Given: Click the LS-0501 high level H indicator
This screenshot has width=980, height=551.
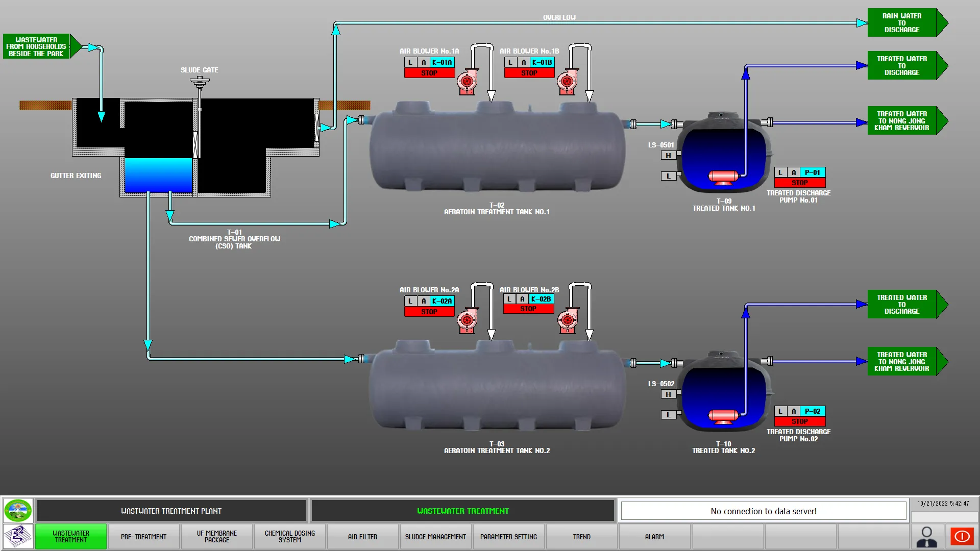Looking at the screenshot, I should (x=669, y=156).
